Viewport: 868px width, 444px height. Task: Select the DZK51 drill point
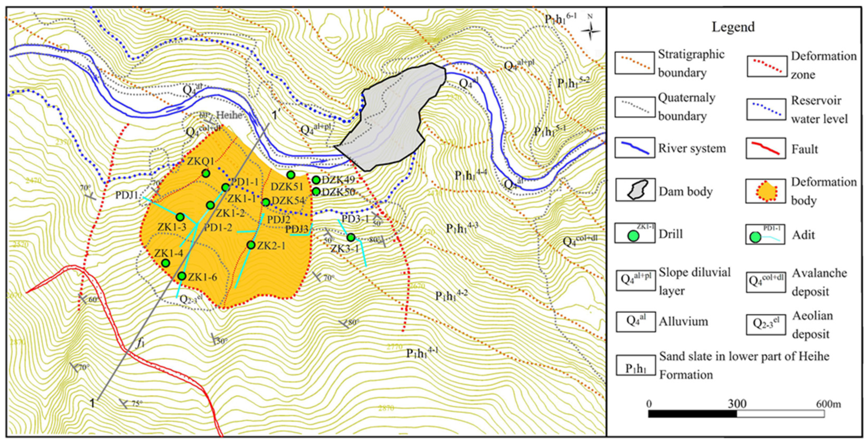pyautogui.click(x=291, y=175)
